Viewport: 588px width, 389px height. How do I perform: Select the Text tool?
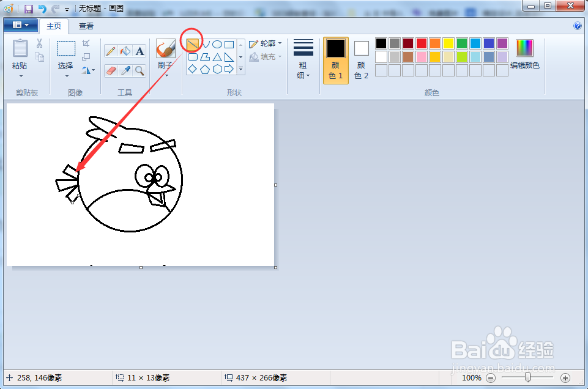140,51
